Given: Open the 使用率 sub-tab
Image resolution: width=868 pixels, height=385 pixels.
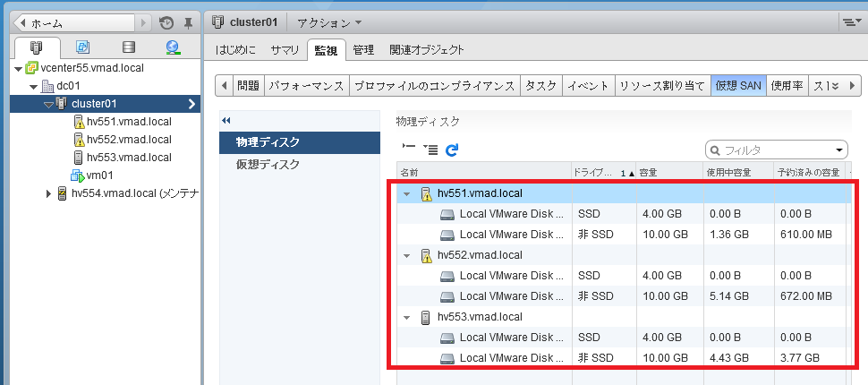Looking at the screenshot, I should 787,86.
